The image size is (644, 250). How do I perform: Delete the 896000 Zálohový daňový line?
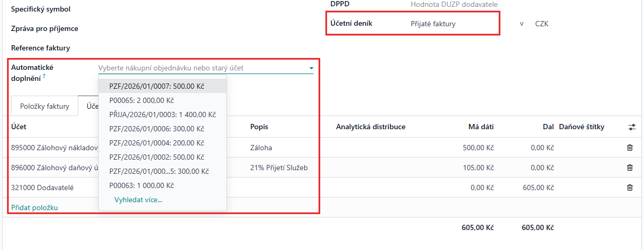[630, 168]
